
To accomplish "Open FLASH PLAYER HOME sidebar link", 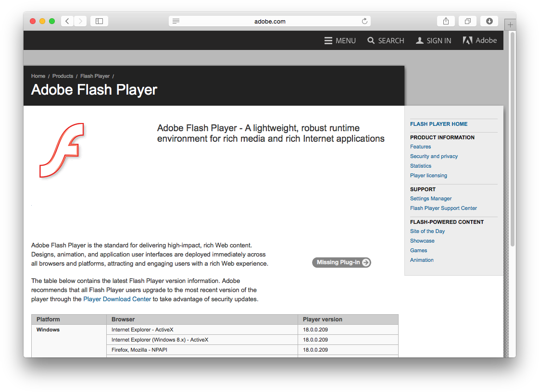I will (x=439, y=124).
